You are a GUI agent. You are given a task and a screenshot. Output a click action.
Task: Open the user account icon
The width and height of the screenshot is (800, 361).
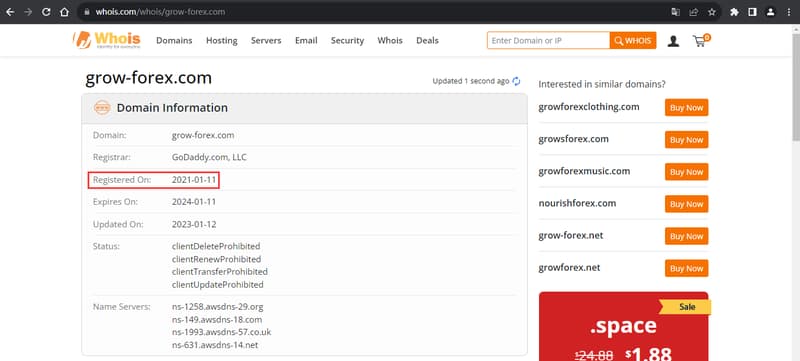click(x=673, y=41)
